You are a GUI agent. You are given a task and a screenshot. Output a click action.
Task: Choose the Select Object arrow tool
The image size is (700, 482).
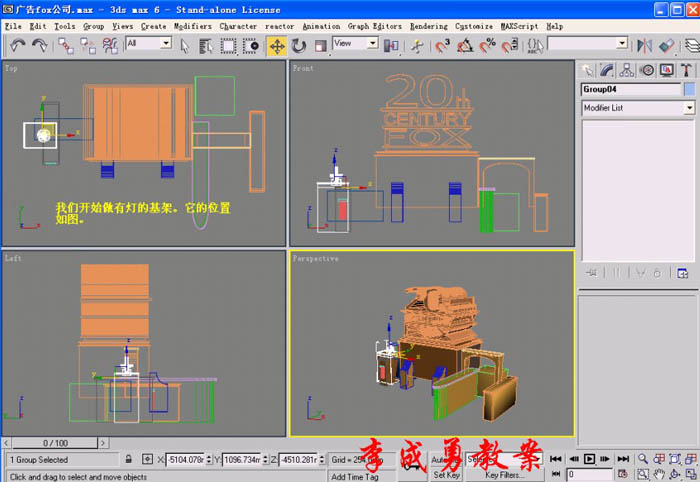click(184, 46)
